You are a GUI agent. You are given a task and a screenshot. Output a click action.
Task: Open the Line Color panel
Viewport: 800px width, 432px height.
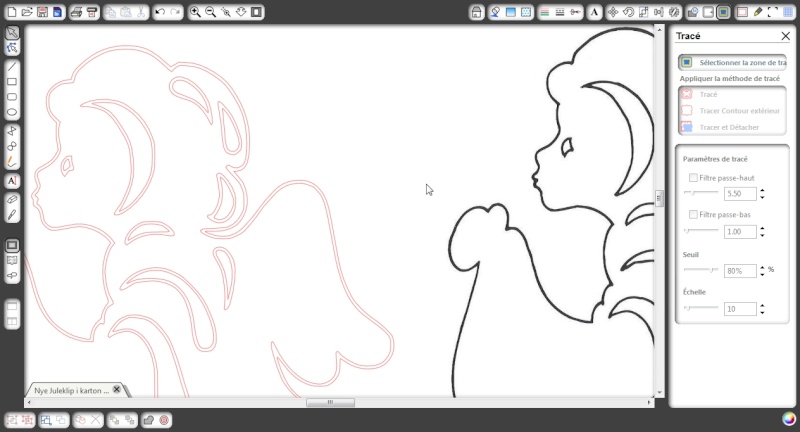point(544,12)
